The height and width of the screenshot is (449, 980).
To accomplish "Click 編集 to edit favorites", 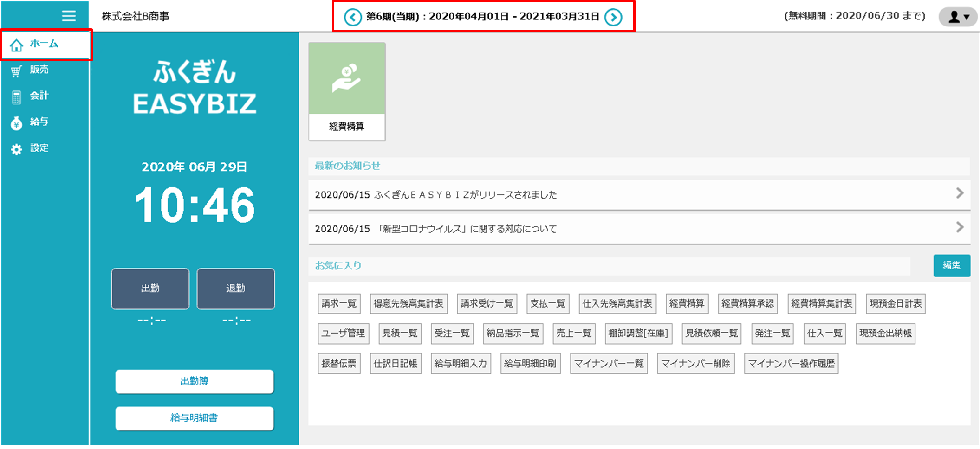I will (x=952, y=265).
